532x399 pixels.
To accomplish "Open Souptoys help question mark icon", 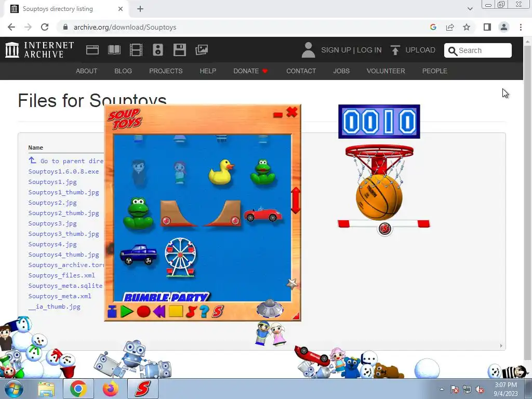I will tap(204, 312).
